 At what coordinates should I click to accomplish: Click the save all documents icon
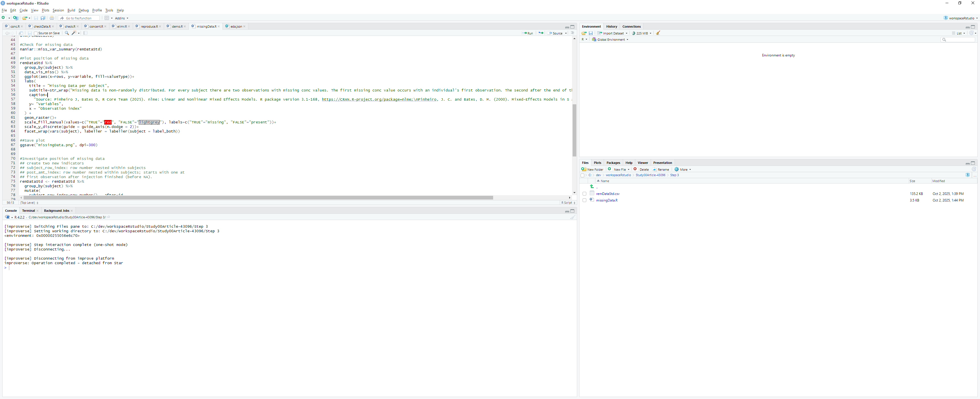tap(43, 18)
